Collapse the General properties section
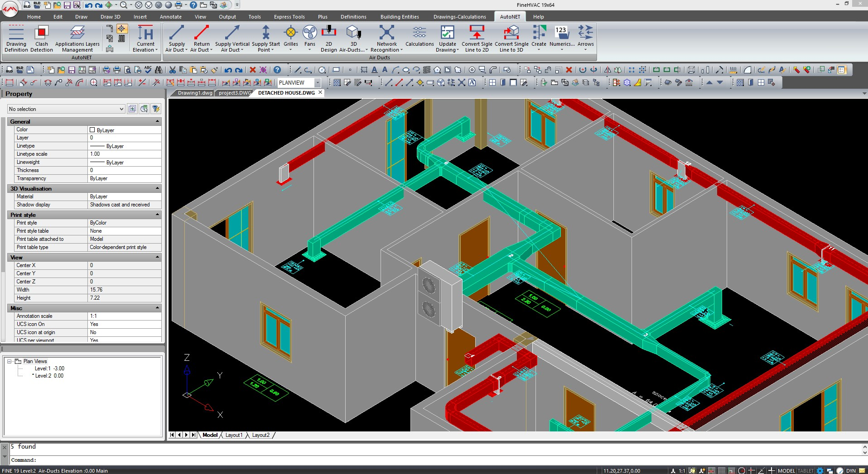The image size is (868, 474). pos(158,121)
